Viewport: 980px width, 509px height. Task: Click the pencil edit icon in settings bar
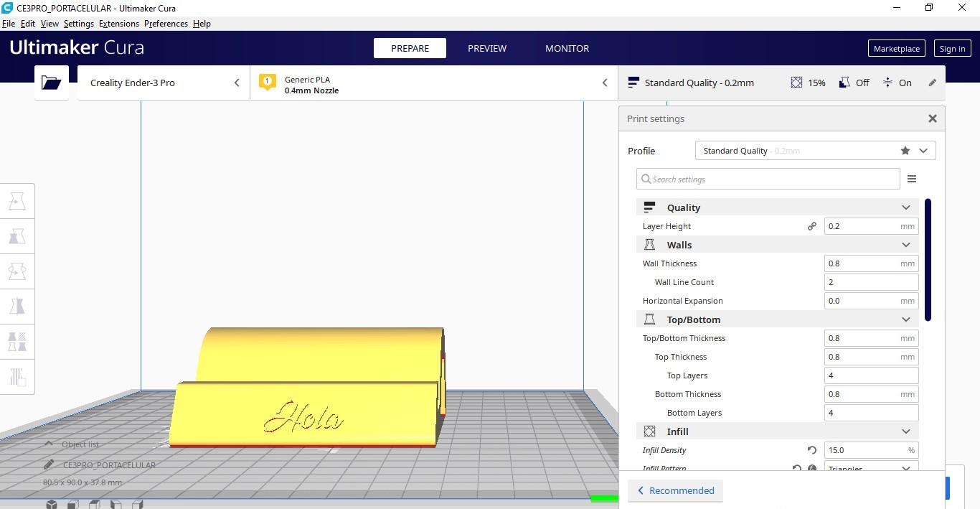click(932, 83)
